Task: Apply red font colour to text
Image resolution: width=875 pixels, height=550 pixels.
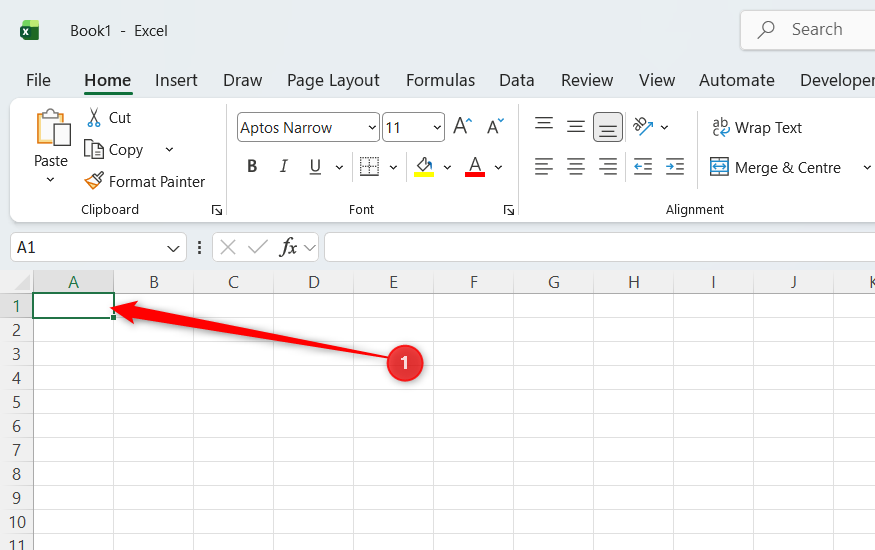Action: point(475,166)
